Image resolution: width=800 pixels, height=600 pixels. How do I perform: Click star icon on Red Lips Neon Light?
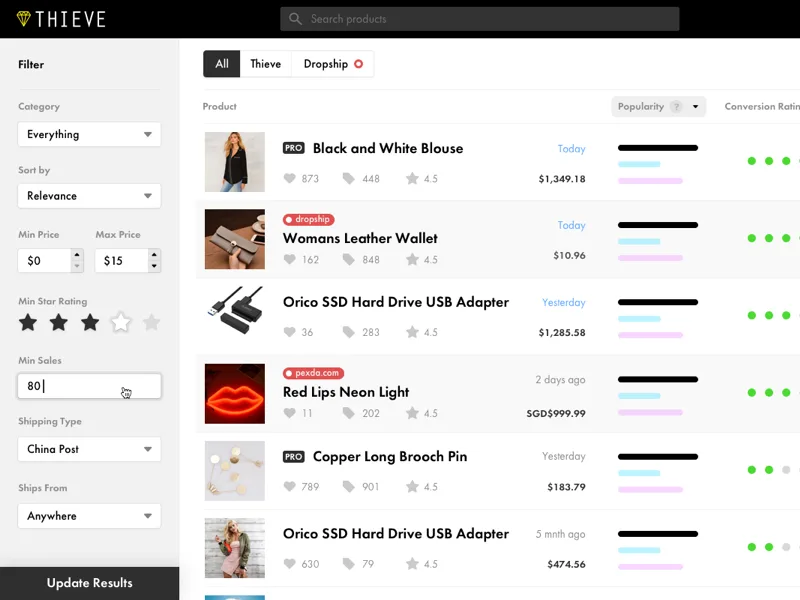tap(412, 413)
